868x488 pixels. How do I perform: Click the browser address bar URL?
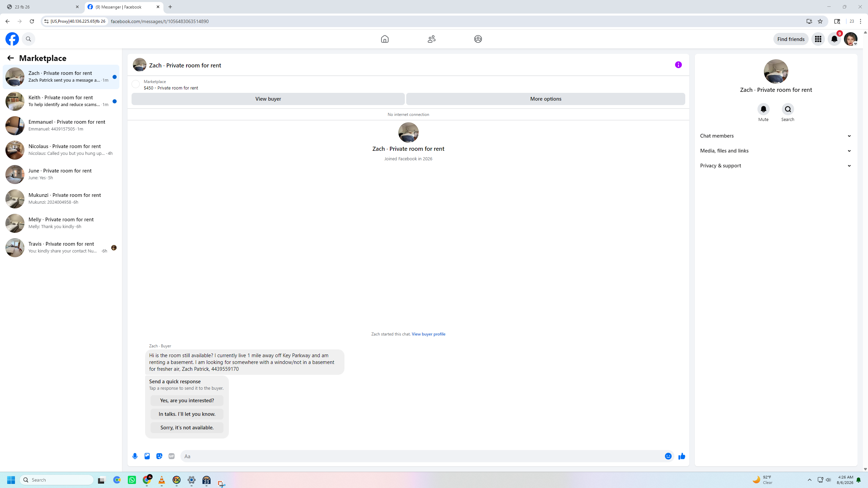click(x=160, y=21)
